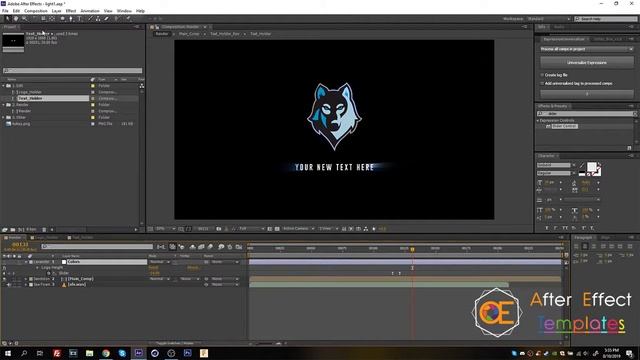The height and width of the screenshot is (360, 640).
Task: Expand the 3. Other project folder
Action: click(x=4, y=118)
